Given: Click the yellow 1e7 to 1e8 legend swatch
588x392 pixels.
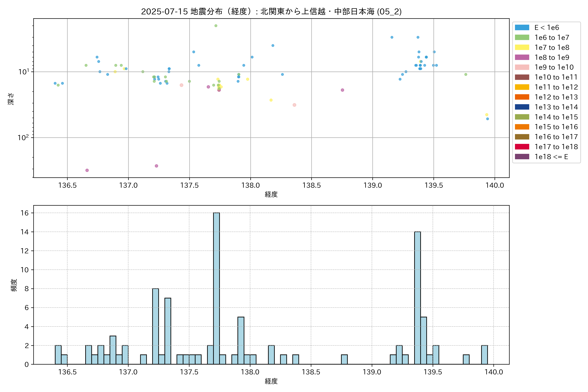Looking at the screenshot, I should [x=522, y=48].
